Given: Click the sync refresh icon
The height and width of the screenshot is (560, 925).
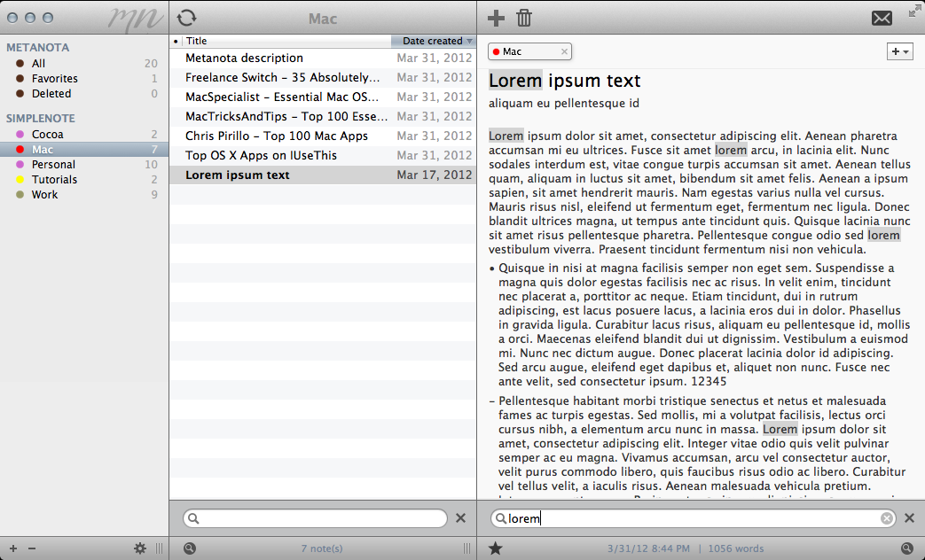Looking at the screenshot, I should (x=186, y=17).
